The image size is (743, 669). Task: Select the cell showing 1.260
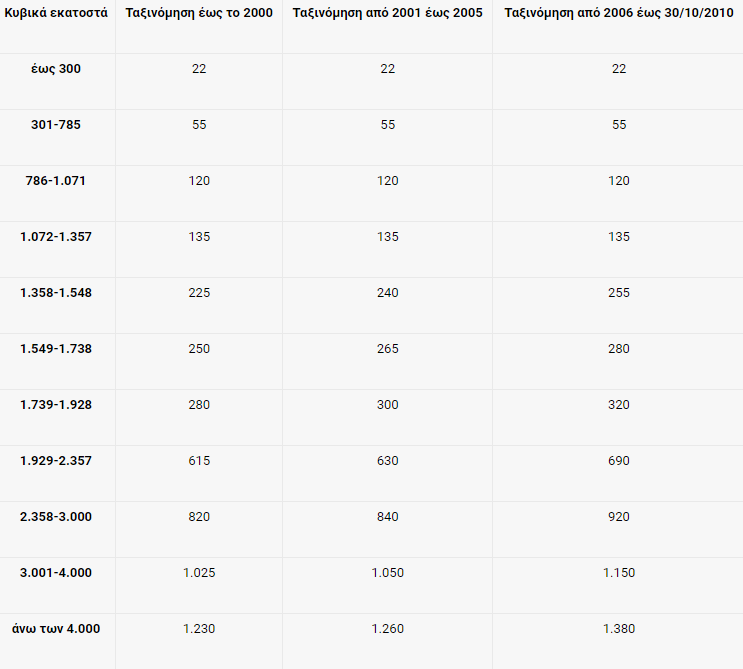click(x=388, y=629)
